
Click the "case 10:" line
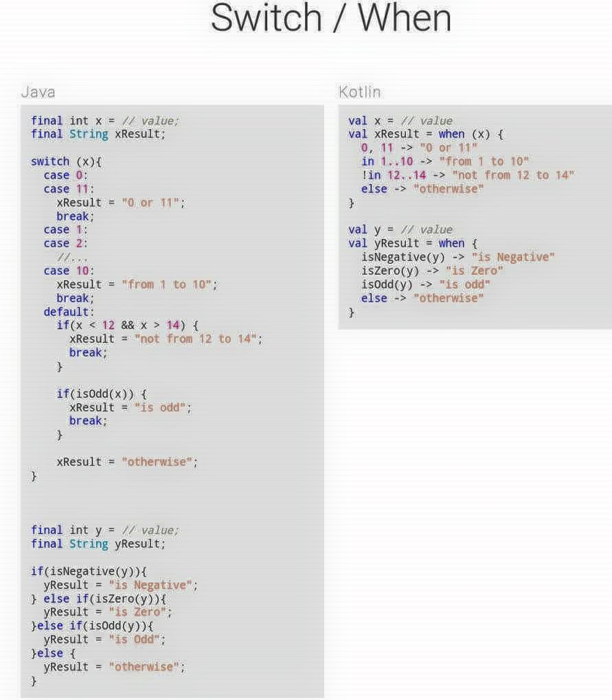tap(69, 271)
